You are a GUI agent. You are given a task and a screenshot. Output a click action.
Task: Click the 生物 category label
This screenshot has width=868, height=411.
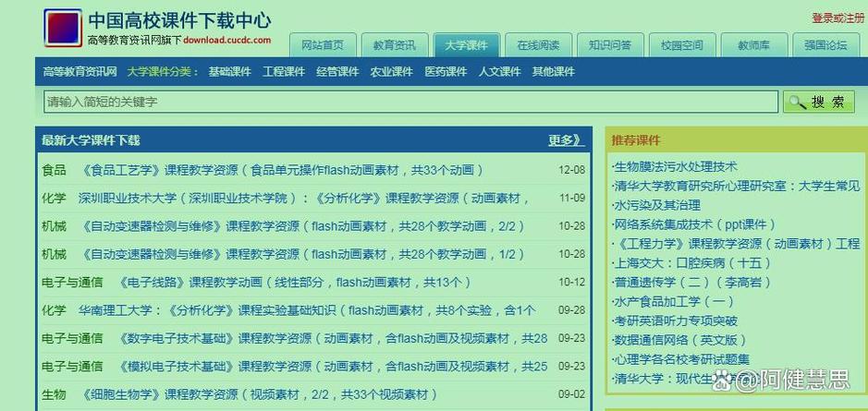click(x=54, y=395)
